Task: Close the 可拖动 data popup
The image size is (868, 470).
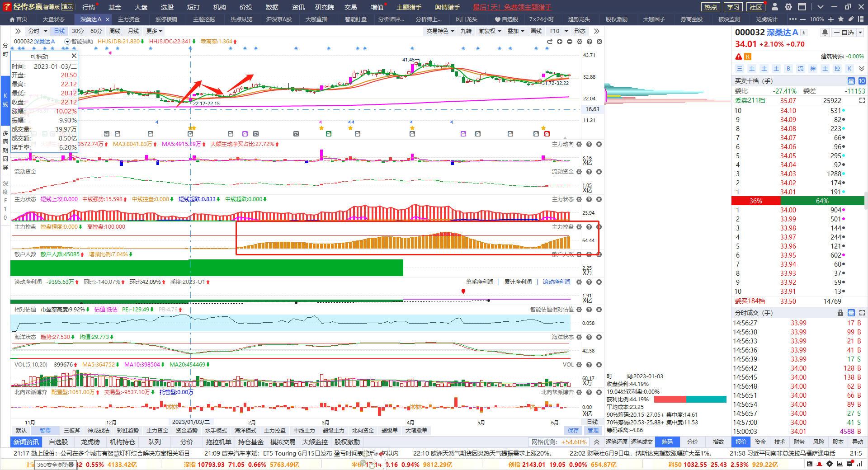Action: pyautogui.click(x=74, y=56)
